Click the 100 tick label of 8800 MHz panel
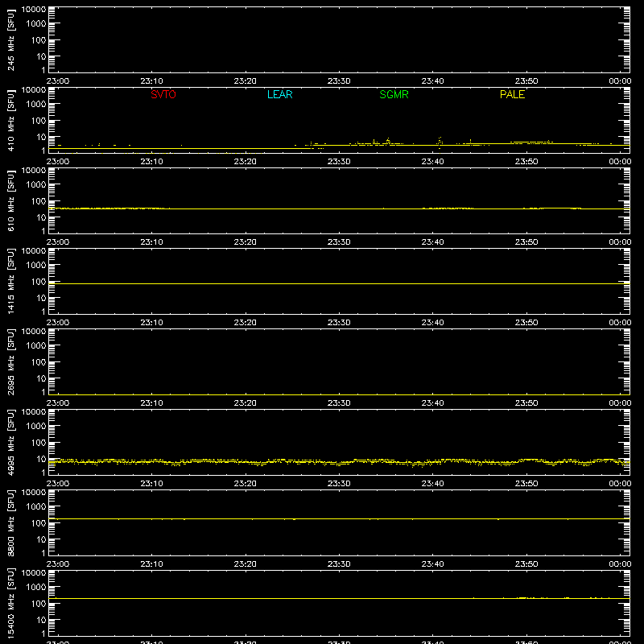Screen dimensions: 644x644 point(39,523)
